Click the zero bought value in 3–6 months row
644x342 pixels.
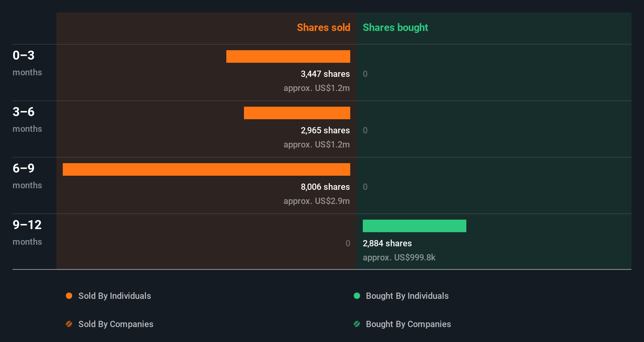[365, 130]
